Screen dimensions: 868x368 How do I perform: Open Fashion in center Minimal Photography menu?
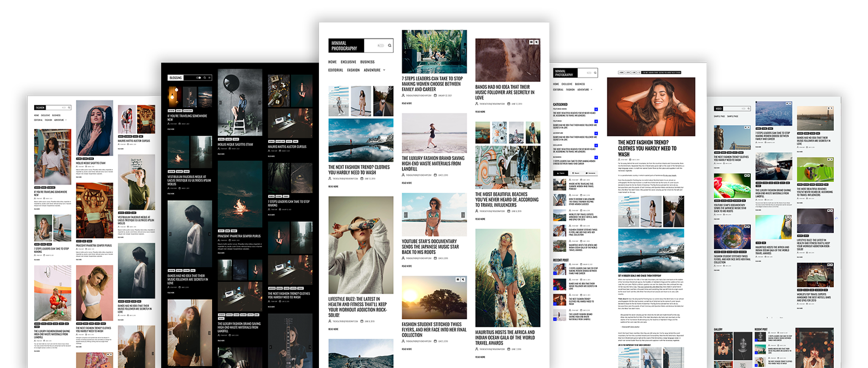(x=354, y=70)
